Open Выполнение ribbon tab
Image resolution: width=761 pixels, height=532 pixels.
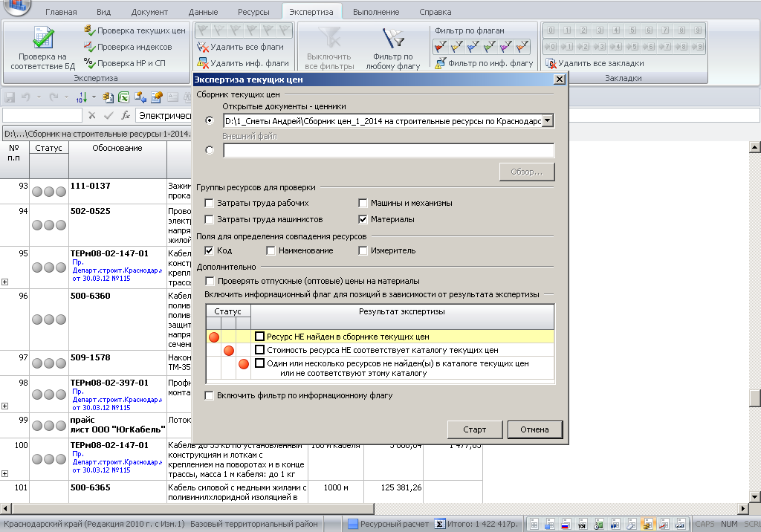(376, 12)
